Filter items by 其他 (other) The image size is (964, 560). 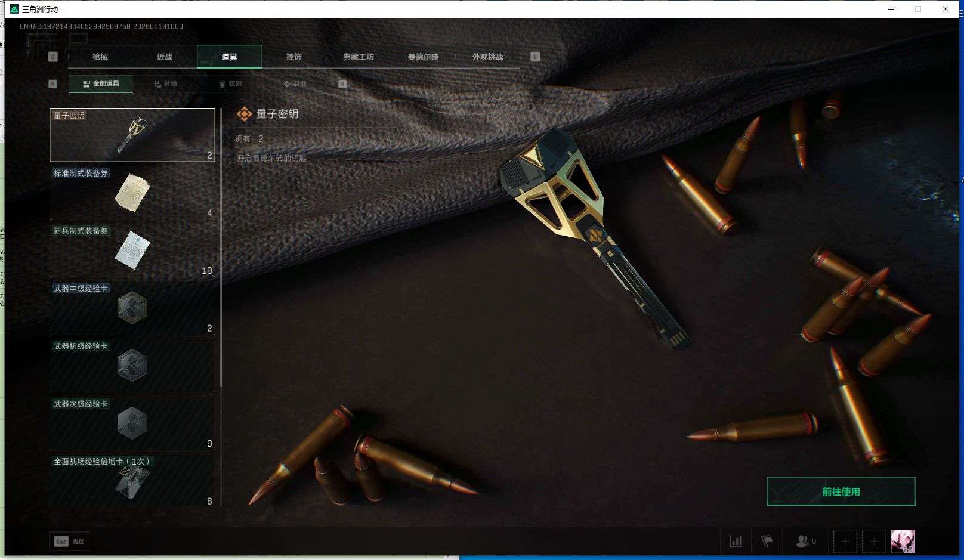[x=295, y=83]
